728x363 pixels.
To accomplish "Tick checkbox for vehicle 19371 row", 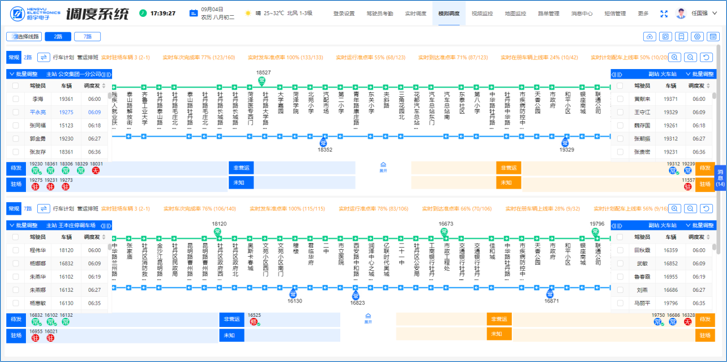I will tap(619, 99).
